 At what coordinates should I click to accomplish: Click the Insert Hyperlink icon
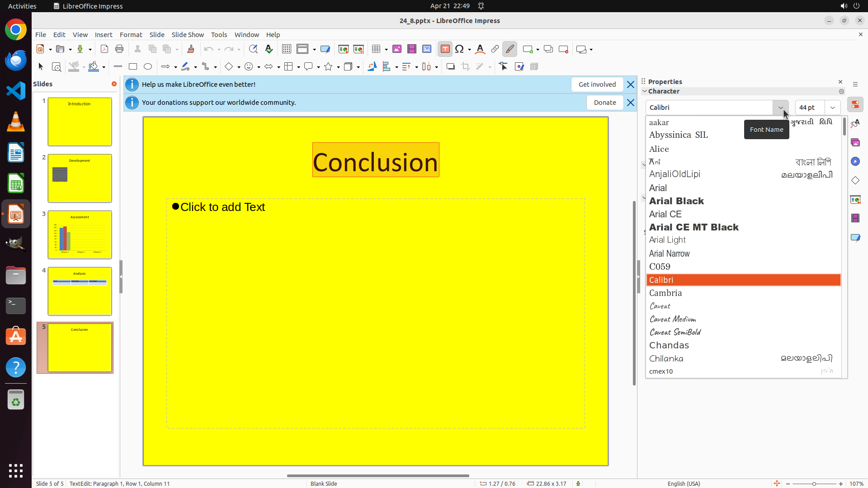pos(495,49)
